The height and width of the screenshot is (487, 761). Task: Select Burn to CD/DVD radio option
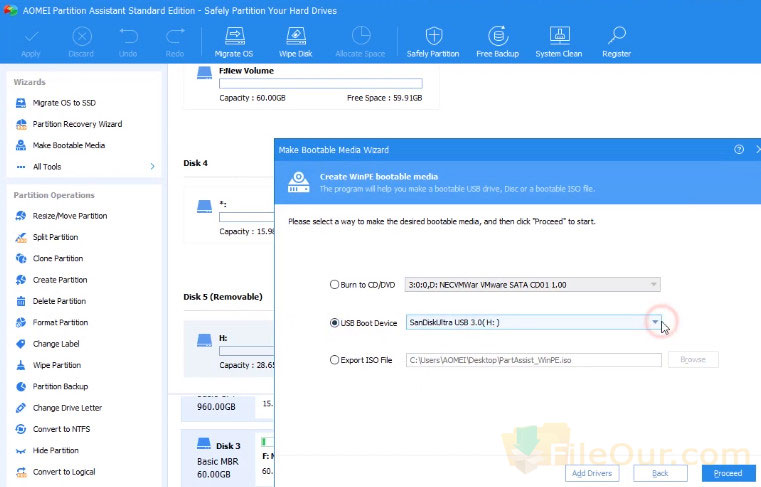point(334,285)
